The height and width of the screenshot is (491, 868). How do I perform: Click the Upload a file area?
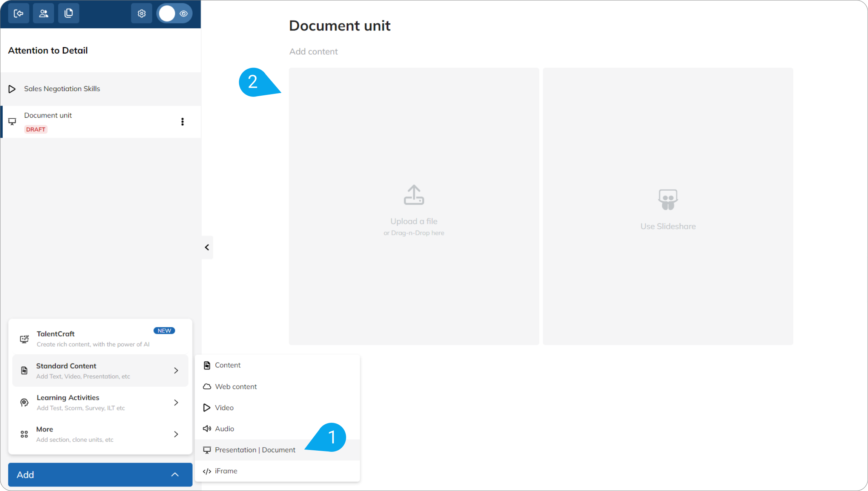click(x=414, y=206)
